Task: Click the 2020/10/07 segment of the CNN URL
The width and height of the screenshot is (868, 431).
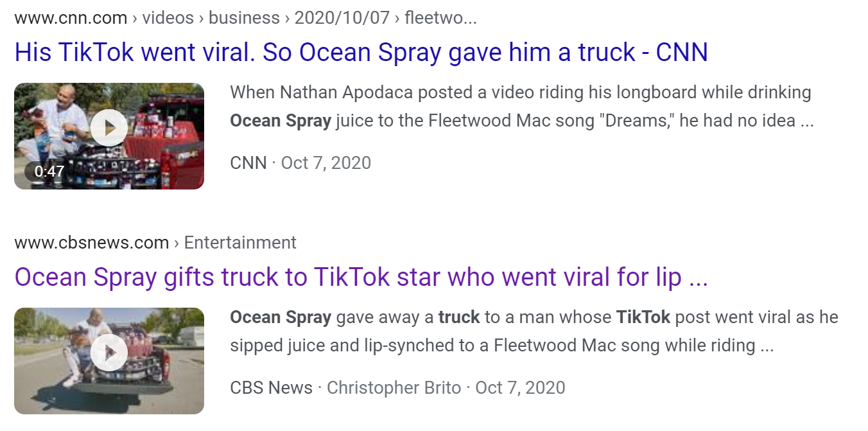Action: (x=342, y=18)
